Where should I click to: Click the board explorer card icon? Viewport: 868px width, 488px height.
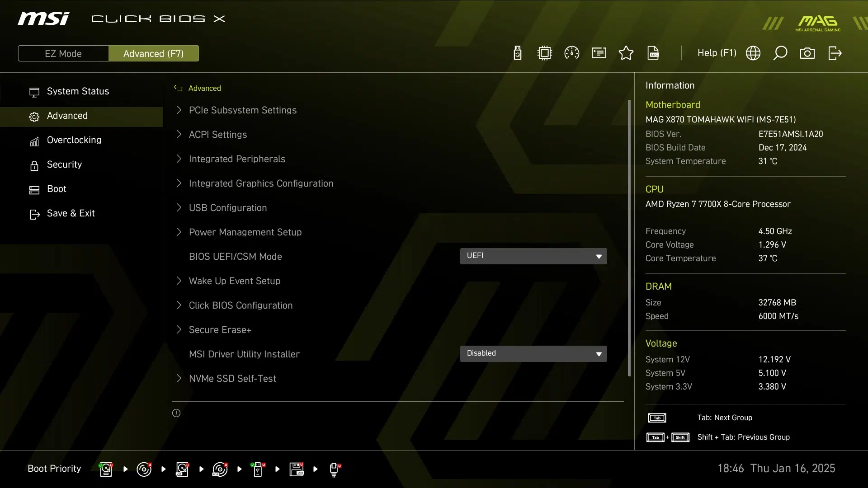[599, 53]
